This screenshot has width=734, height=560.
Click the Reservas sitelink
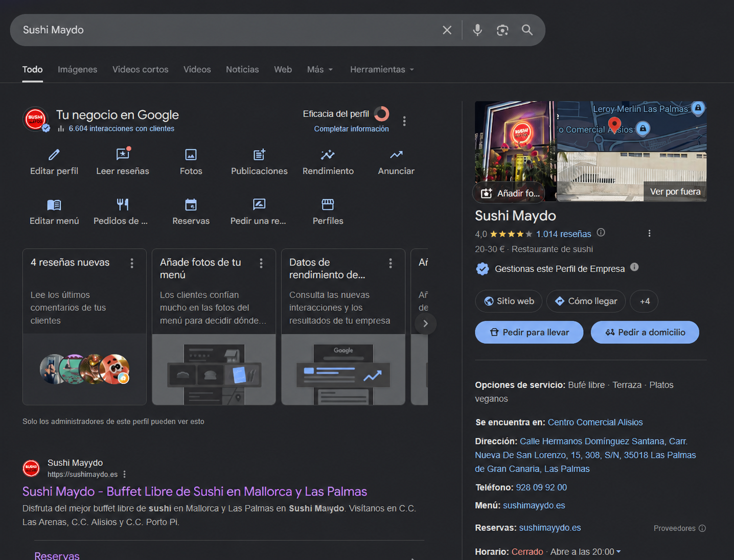pos(57,555)
